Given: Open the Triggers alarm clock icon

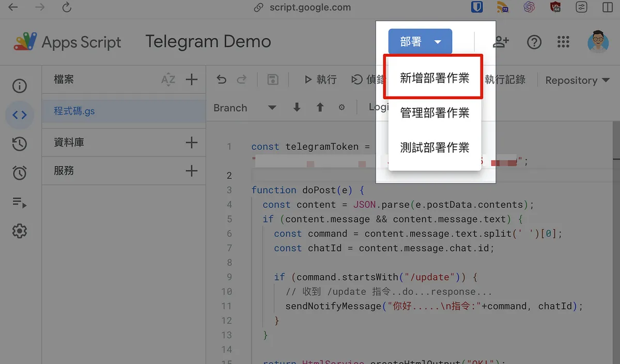Looking at the screenshot, I should click(x=20, y=173).
